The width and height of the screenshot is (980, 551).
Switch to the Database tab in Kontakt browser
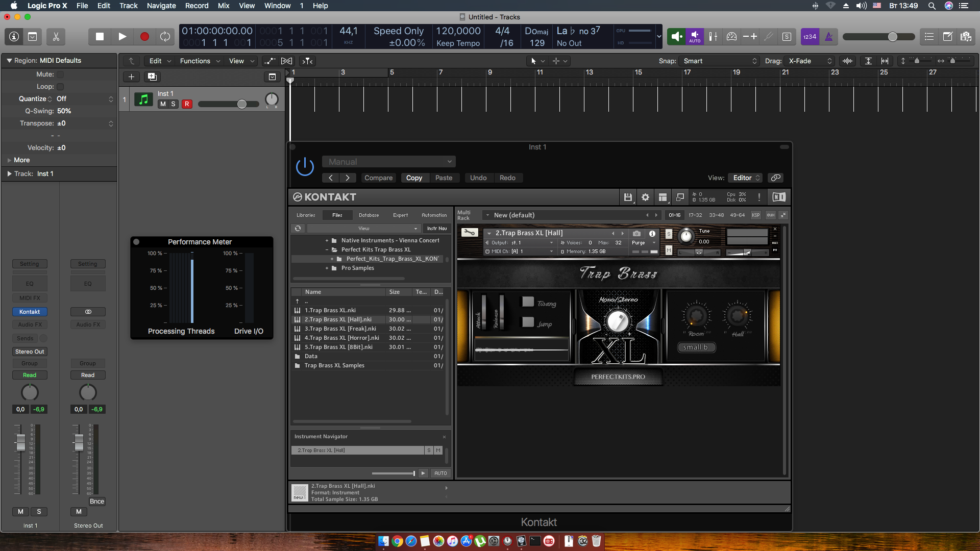369,215
